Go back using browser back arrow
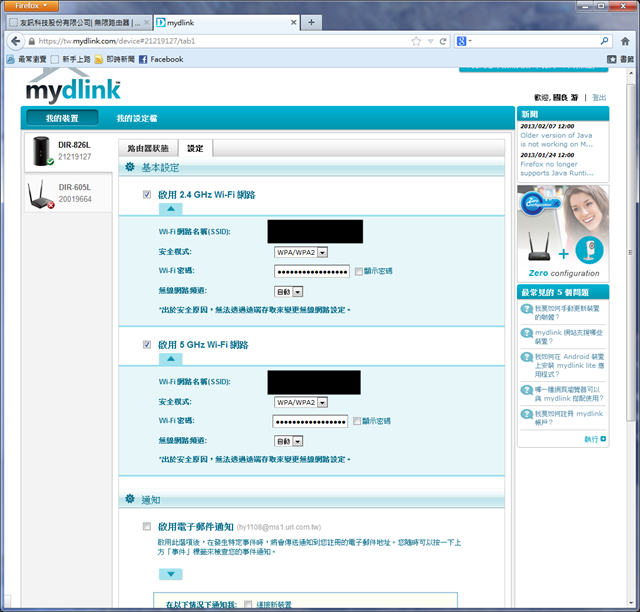This screenshot has height=612, width=640. [16, 41]
